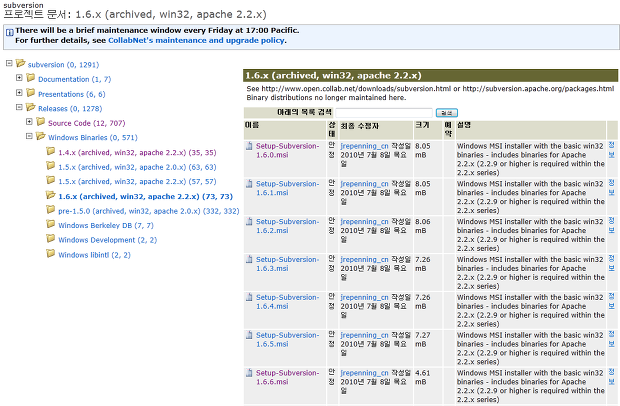Click file icon for Setup-Subversion-1.6.0.msi
Viewport: 620px width, 406px height.
point(249,146)
